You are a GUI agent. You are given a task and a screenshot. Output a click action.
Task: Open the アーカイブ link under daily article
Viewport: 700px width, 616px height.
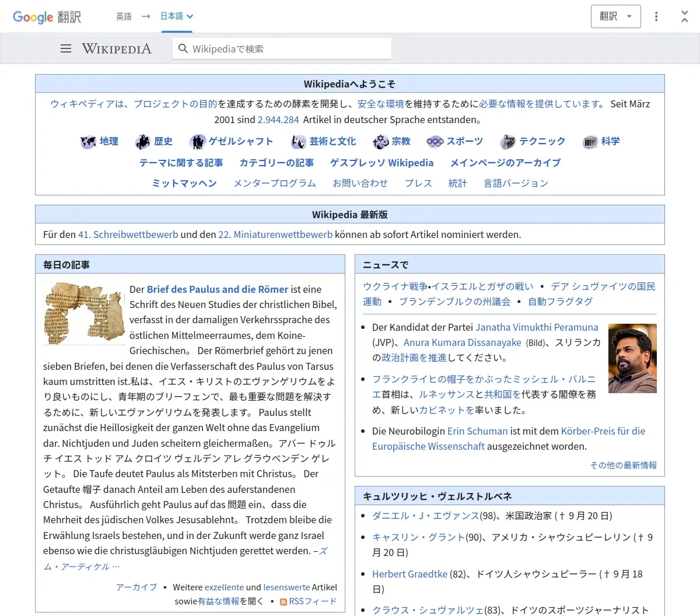136,587
